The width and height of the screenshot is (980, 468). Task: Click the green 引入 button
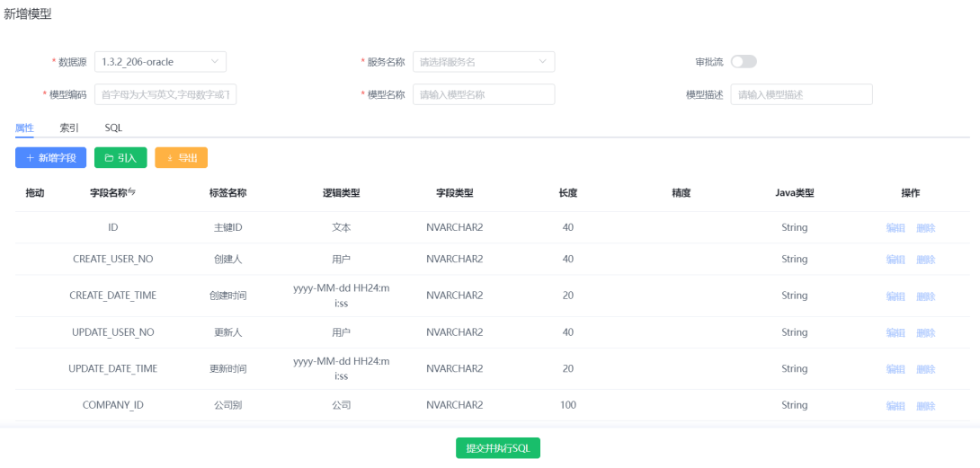coord(120,157)
